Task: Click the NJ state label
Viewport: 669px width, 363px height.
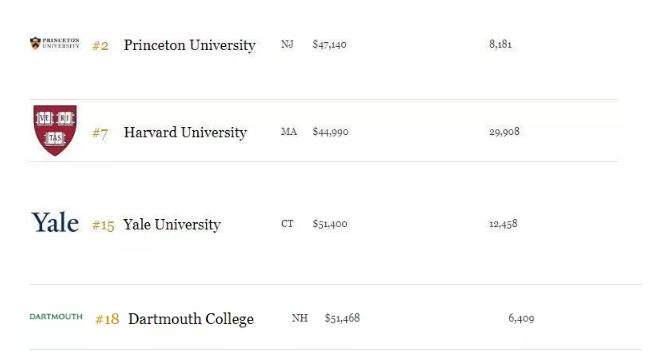Action: coord(287,44)
